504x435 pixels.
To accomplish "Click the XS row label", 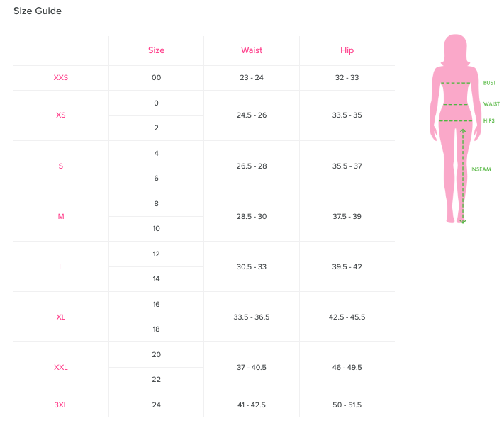I will point(61,115).
